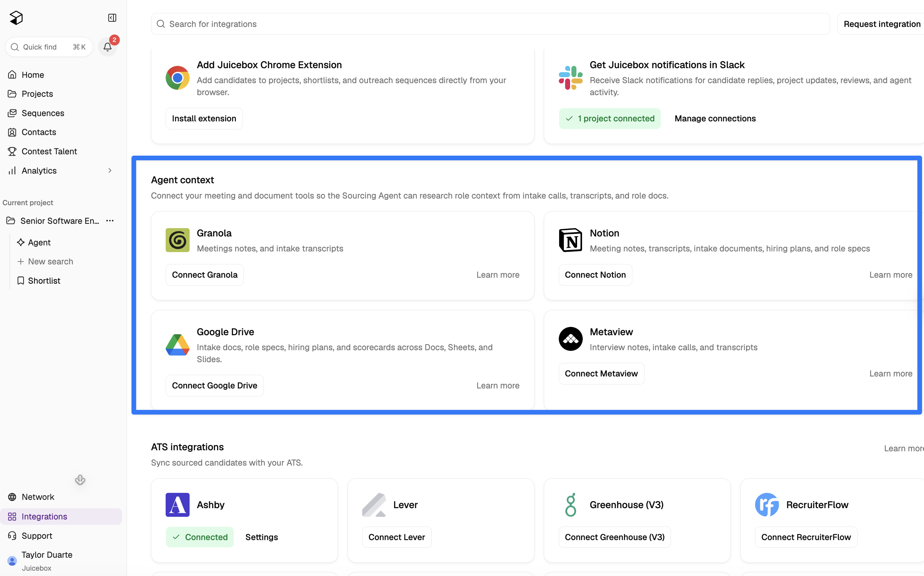
Task: Open Learn more for Metaview
Action: 891,374
